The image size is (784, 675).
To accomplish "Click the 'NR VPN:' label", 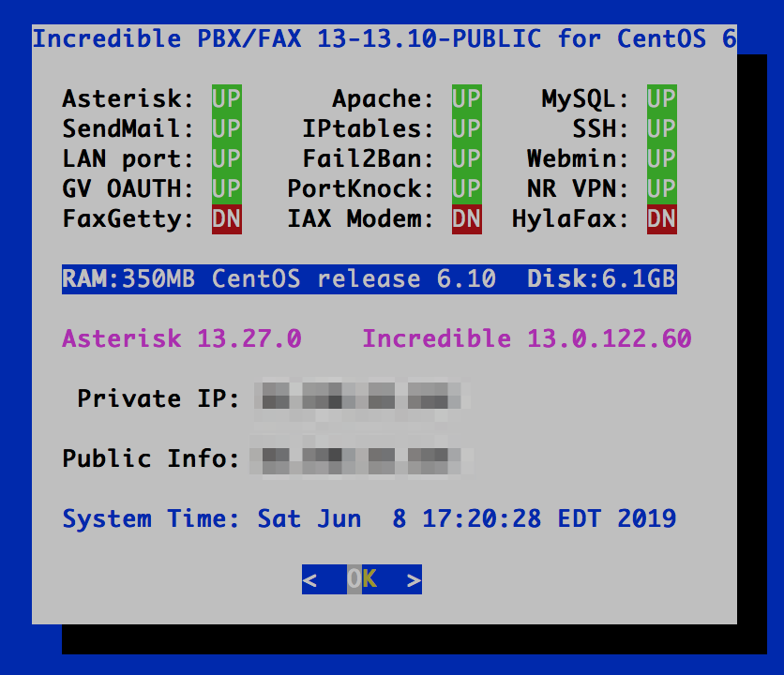I will tap(578, 189).
